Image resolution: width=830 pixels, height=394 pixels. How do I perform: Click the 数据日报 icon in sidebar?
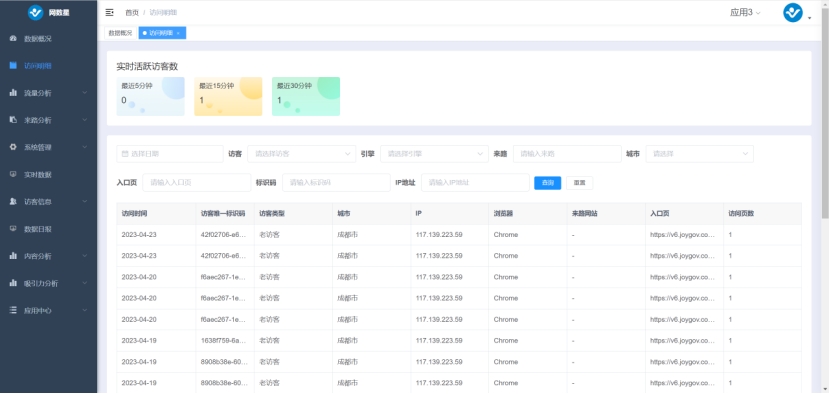click(13, 229)
